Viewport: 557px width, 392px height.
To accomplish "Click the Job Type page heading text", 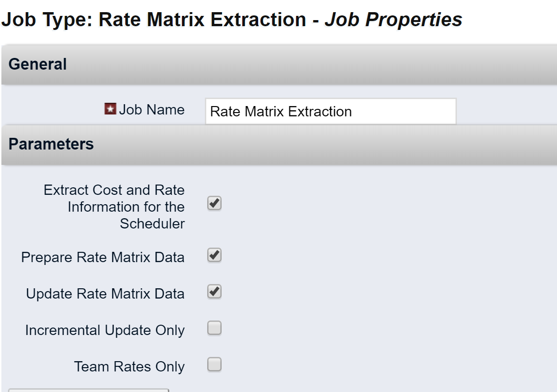I will pos(154,20).
